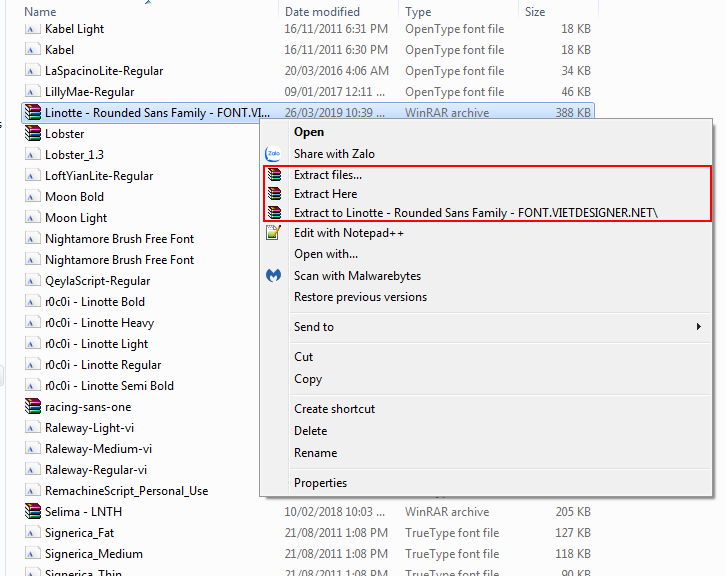The width and height of the screenshot is (726, 576).
Task: Click Rename in the context menu
Action: pyautogui.click(x=315, y=453)
